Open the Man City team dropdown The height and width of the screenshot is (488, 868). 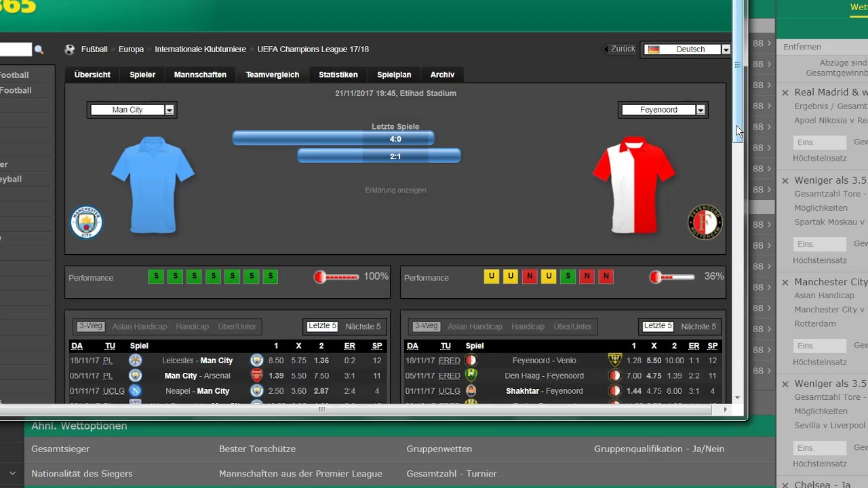(132, 110)
